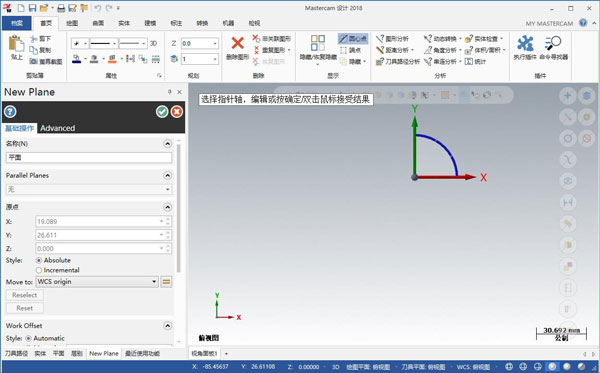
Task: Save file using the floppy disk icon
Action: (32, 8)
